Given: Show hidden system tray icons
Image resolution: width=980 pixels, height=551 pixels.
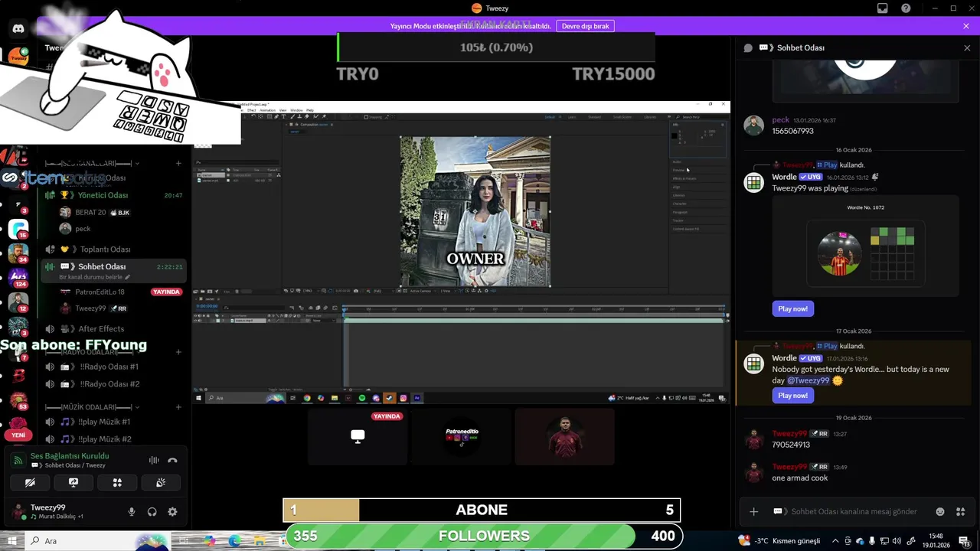Looking at the screenshot, I should pyautogui.click(x=835, y=540).
